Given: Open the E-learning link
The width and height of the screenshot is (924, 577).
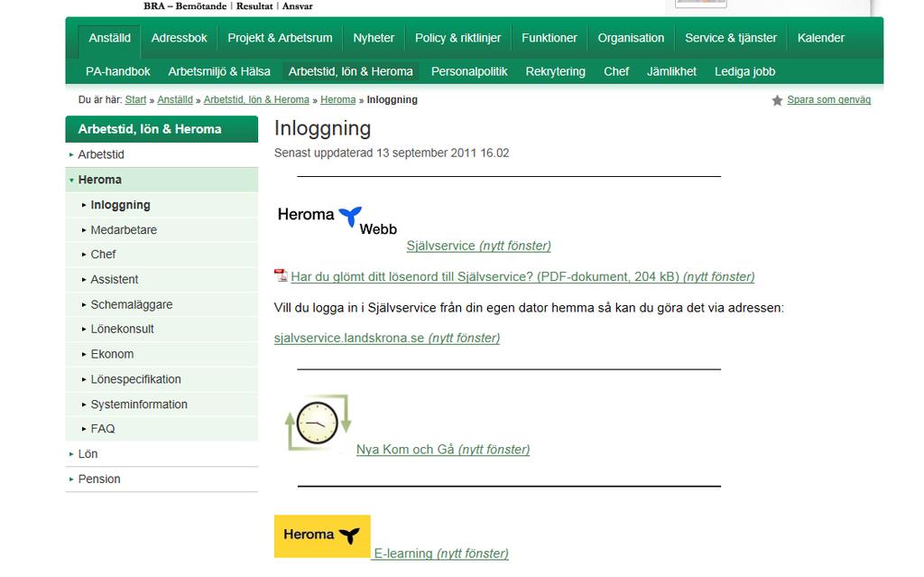Looking at the screenshot, I should (440, 554).
